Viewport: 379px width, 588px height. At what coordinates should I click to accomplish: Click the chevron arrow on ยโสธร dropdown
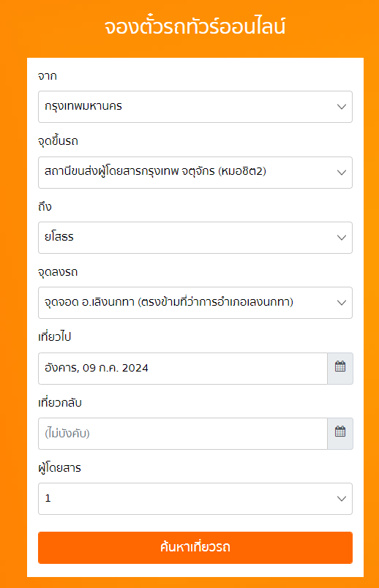coord(342,238)
